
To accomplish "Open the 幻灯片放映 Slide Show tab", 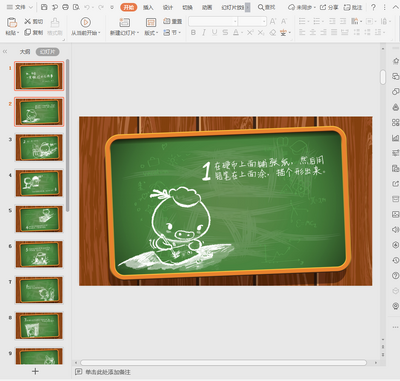I will pyautogui.click(x=233, y=7).
